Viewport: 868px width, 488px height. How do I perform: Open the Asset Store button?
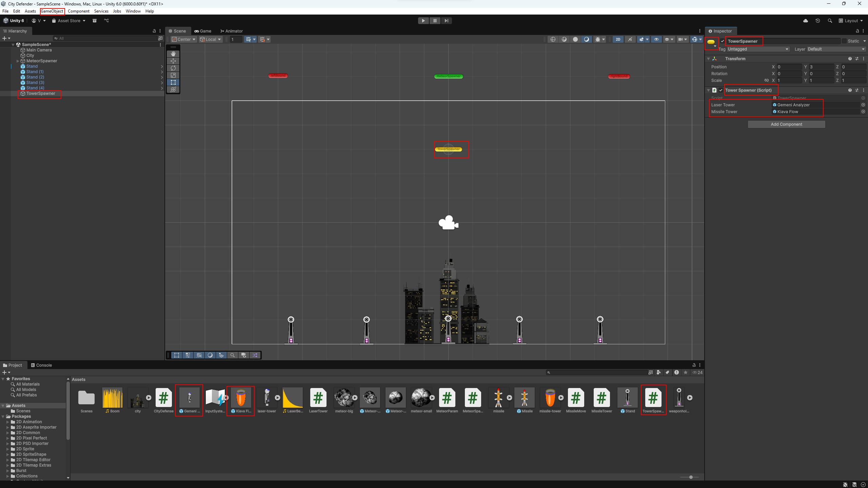(69, 21)
